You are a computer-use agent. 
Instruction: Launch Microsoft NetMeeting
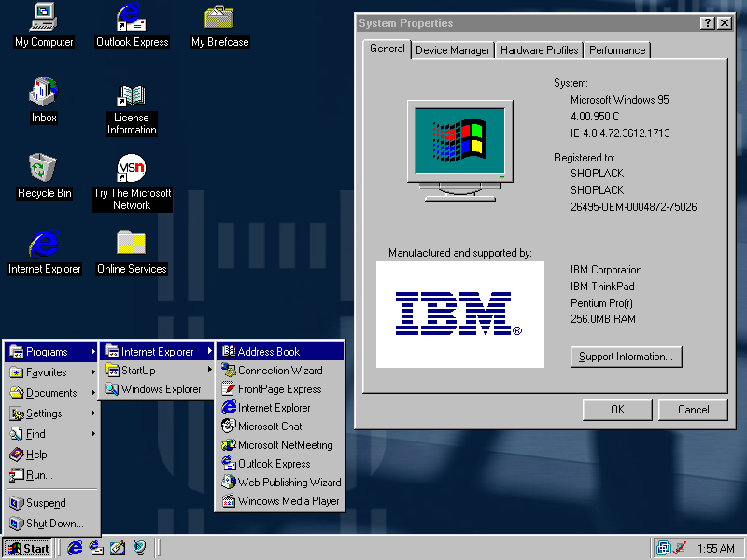click(280, 445)
